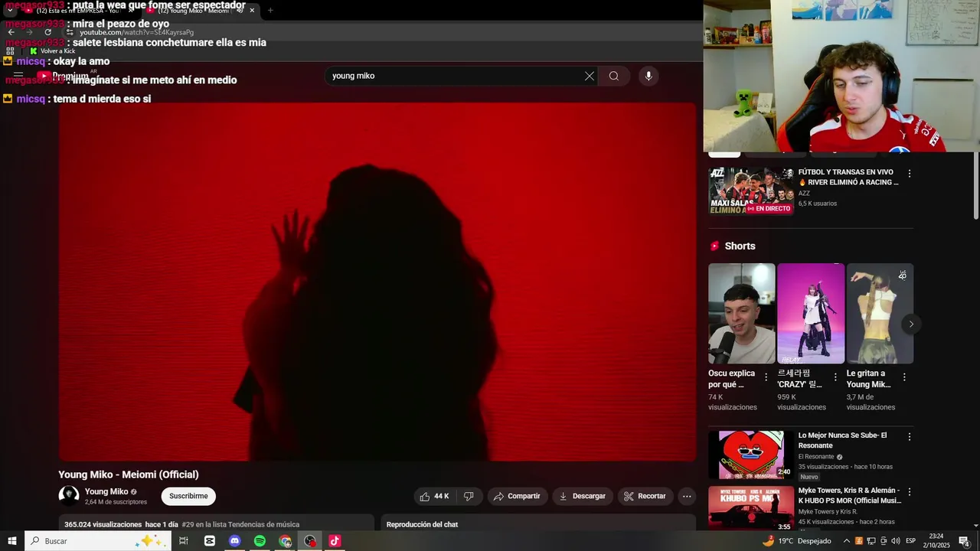The height and width of the screenshot is (551, 980).
Task: Close the Young Miko Meiomi tab
Action: [x=252, y=10]
